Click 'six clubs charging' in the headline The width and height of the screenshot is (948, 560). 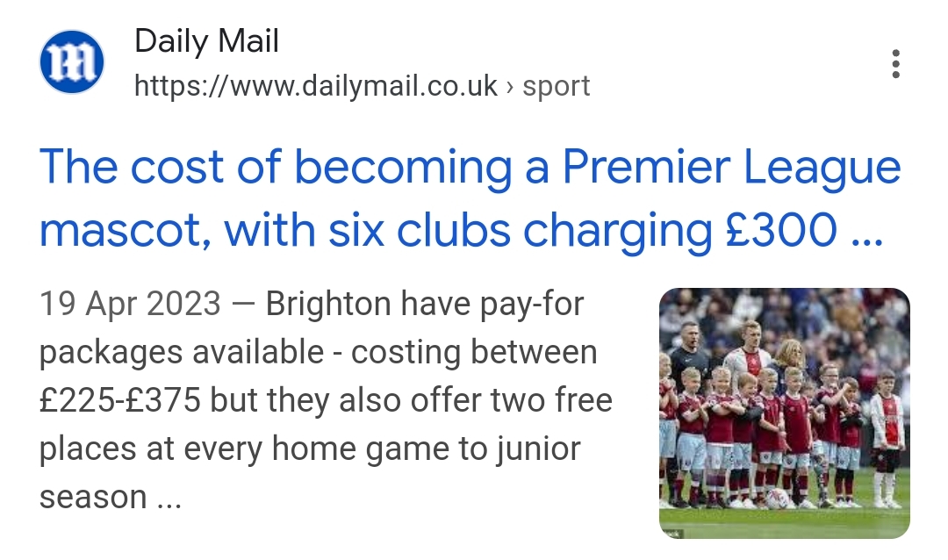pyautogui.click(x=521, y=232)
